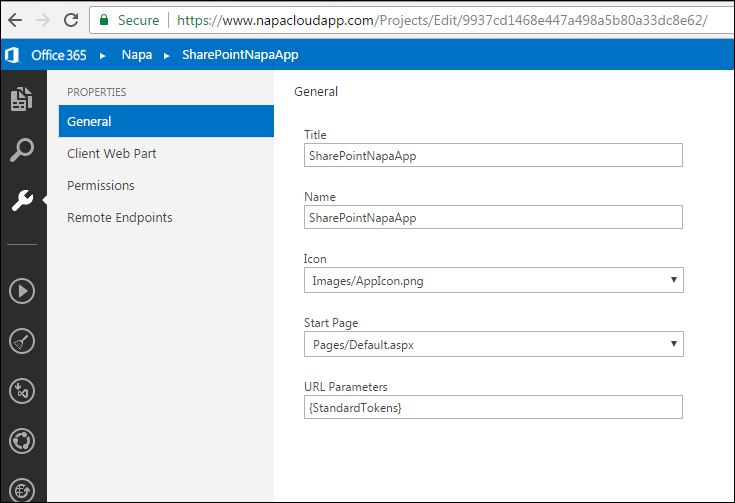Image resolution: width=735 pixels, height=503 pixels.
Task: Click SharePointNapaApp breadcrumb link
Action: coord(240,55)
